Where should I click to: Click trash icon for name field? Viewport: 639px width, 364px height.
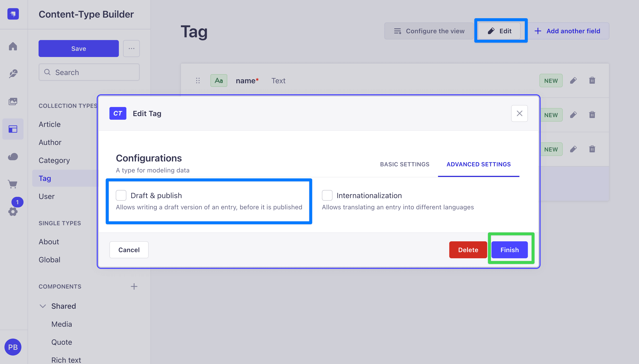[x=592, y=81]
